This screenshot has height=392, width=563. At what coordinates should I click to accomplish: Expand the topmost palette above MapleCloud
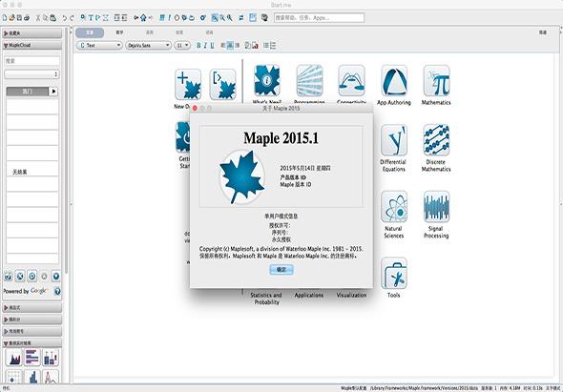point(31,33)
